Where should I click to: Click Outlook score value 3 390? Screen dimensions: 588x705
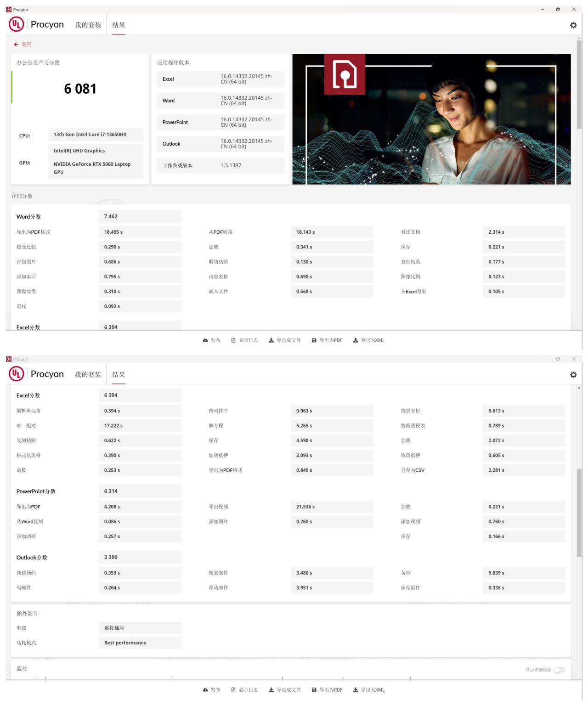point(140,557)
